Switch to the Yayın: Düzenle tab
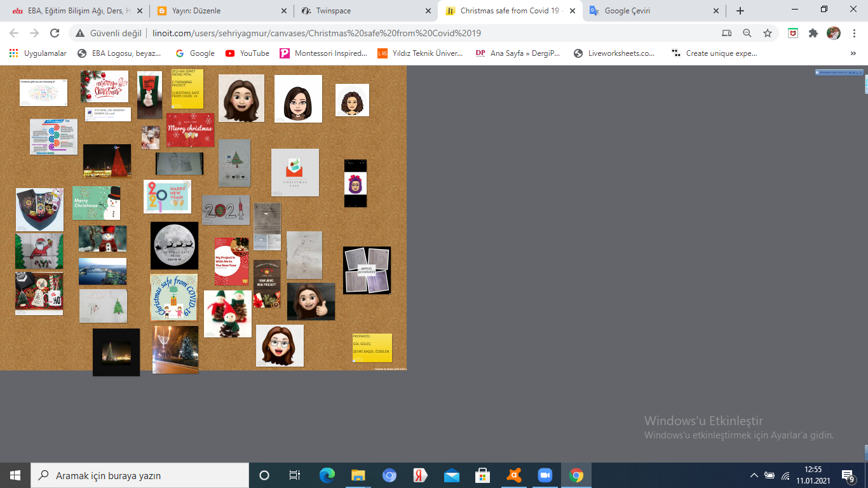 (x=222, y=11)
